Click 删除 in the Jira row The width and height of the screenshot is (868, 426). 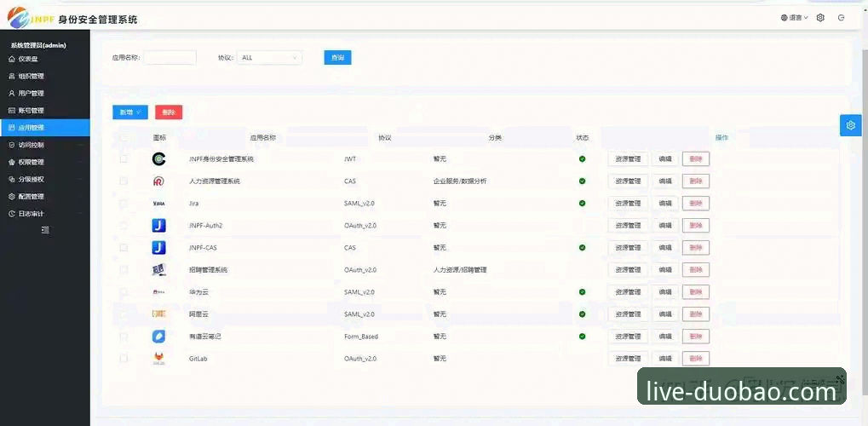pyautogui.click(x=696, y=204)
